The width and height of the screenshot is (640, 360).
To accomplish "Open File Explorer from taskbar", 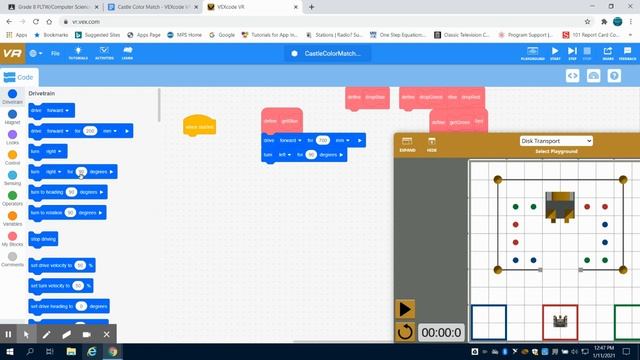I will [x=71, y=351].
